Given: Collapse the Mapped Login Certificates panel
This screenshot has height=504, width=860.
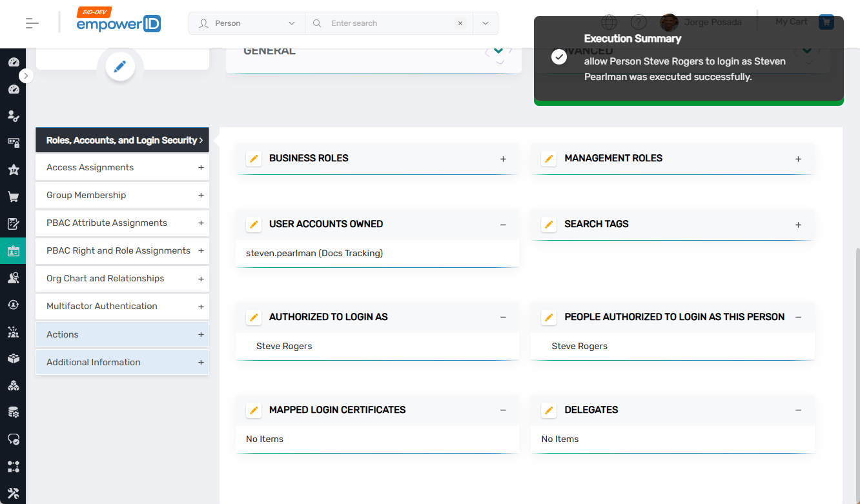Looking at the screenshot, I should coord(503,410).
